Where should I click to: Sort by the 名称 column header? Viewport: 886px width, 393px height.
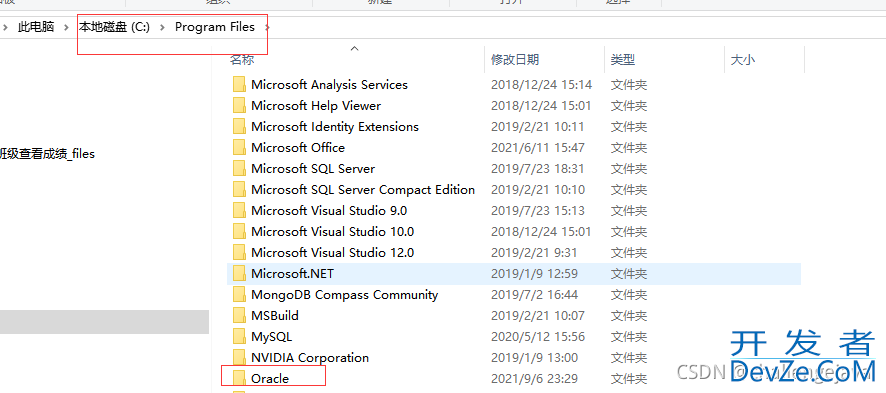tap(241, 59)
